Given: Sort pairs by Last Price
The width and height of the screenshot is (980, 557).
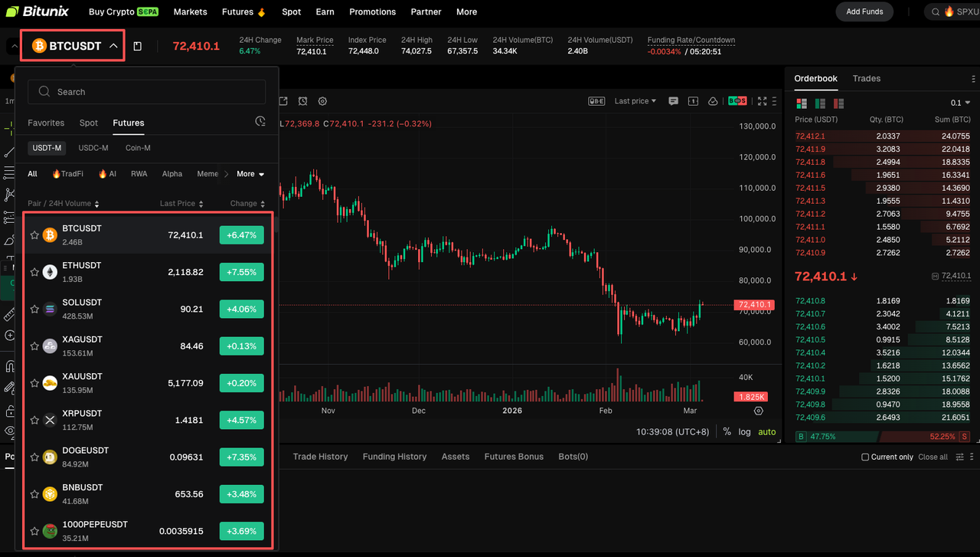Looking at the screenshot, I should pos(181,204).
